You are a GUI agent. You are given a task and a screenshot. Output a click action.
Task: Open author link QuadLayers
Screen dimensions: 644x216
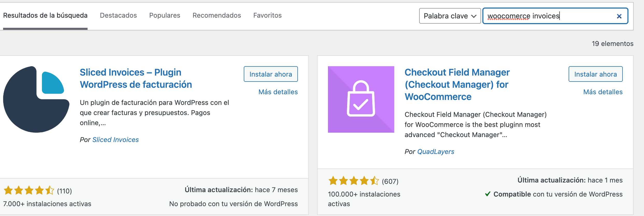click(436, 152)
